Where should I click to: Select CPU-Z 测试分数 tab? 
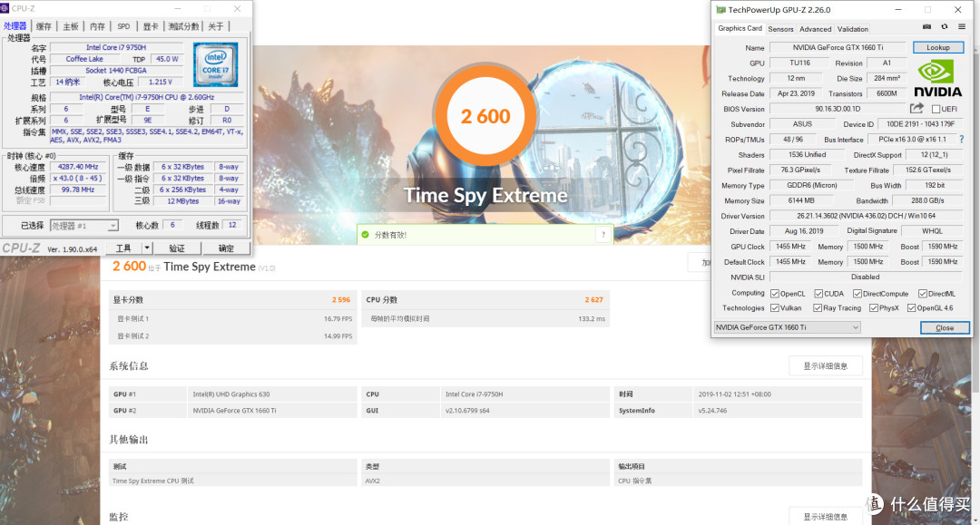point(183,26)
